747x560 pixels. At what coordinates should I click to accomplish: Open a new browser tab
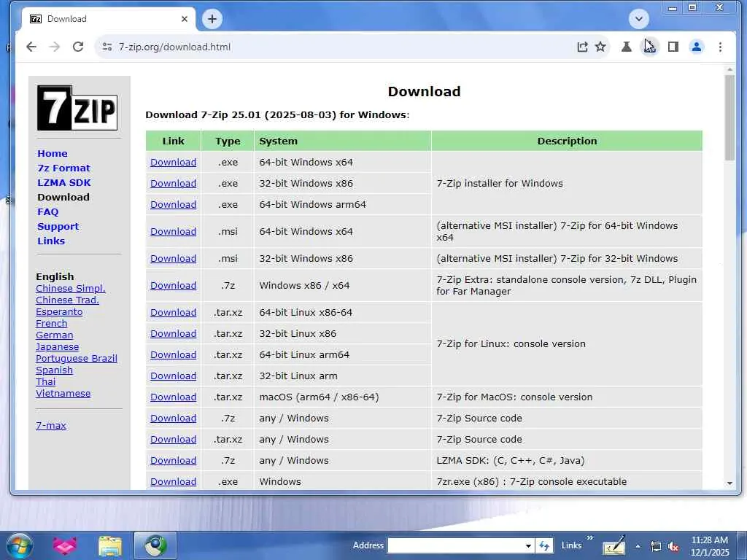tap(212, 19)
